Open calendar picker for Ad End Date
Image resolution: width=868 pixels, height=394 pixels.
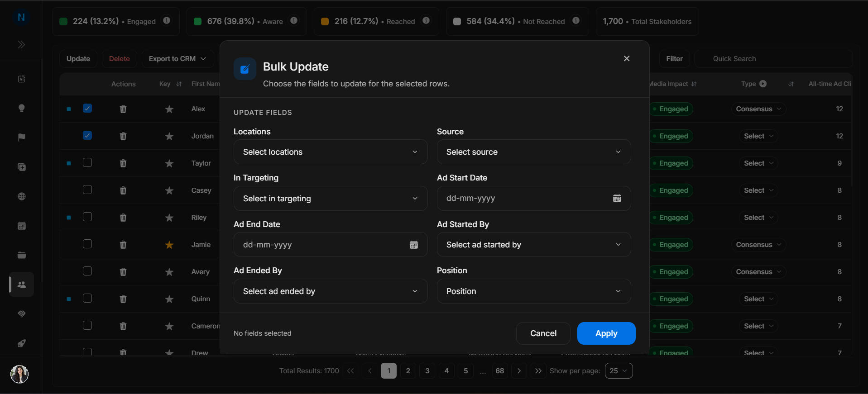pos(414,245)
